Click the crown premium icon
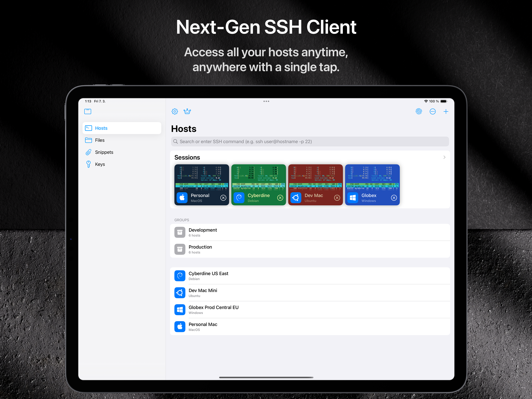The width and height of the screenshot is (532, 399). point(187,111)
